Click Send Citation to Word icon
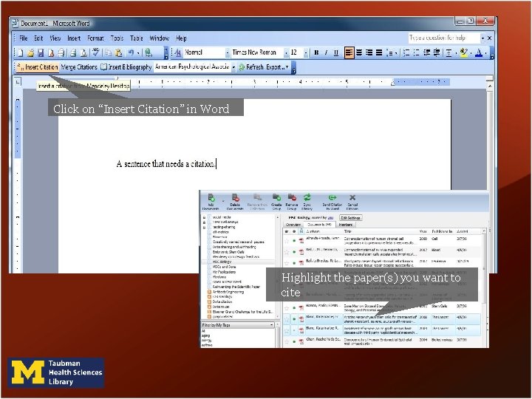 pos(332,202)
